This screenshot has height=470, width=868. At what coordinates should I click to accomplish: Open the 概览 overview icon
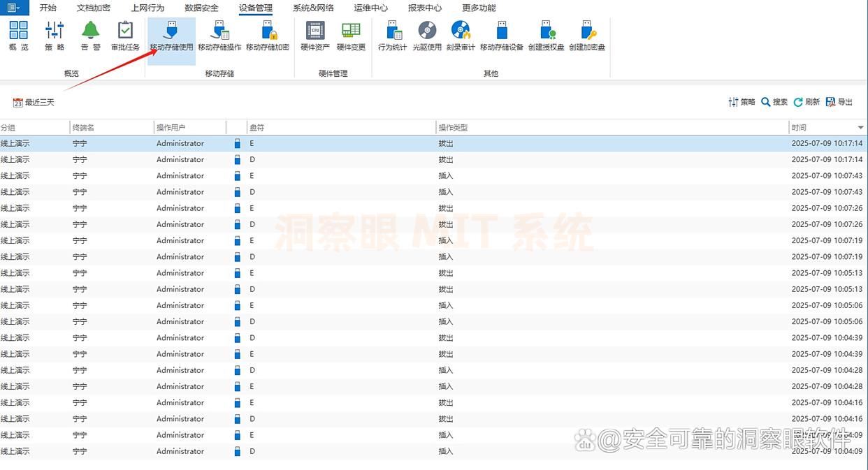[19, 36]
